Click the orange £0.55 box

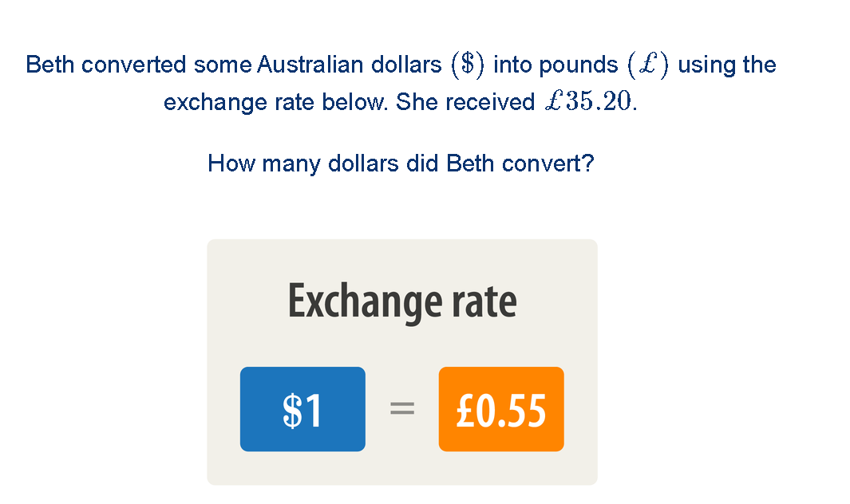[x=501, y=409]
